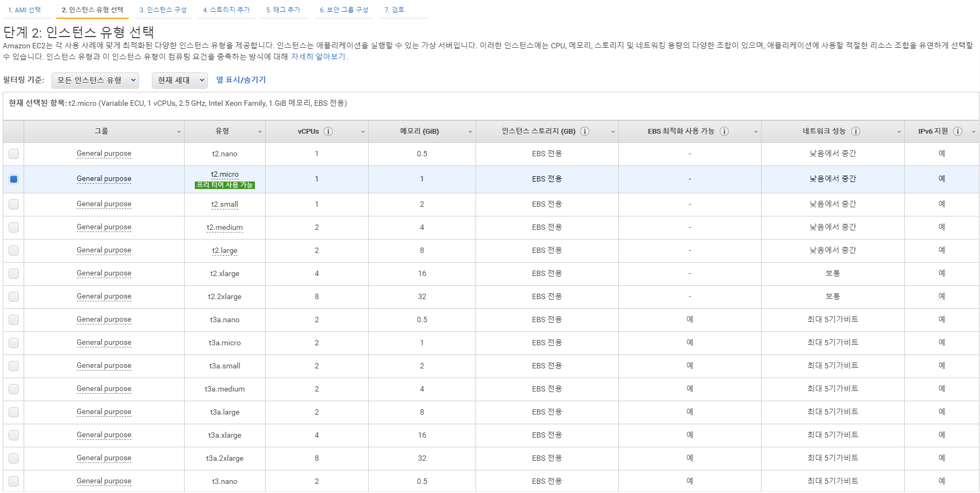Click the info icon next to vCPUs

328,132
